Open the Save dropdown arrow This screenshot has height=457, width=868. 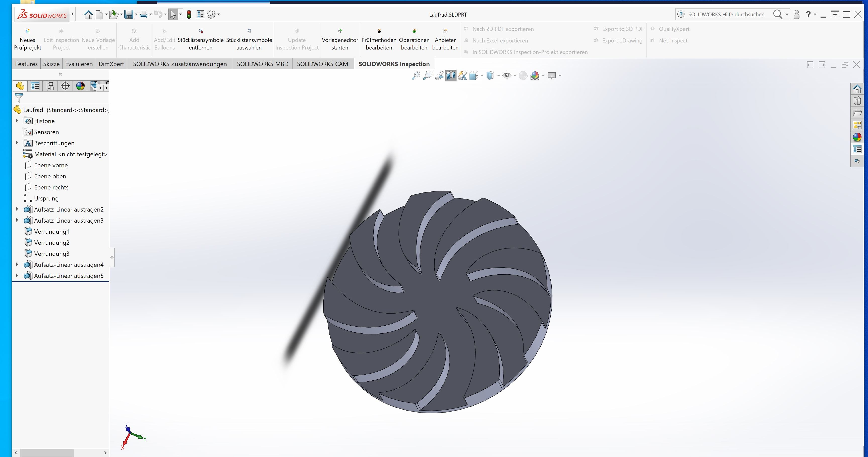[136, 15]
